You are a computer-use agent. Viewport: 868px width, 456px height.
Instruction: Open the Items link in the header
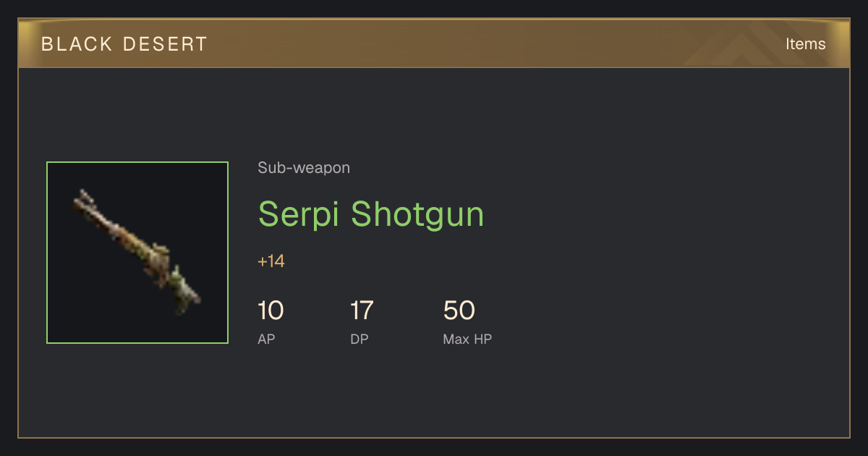click(805, 43)
